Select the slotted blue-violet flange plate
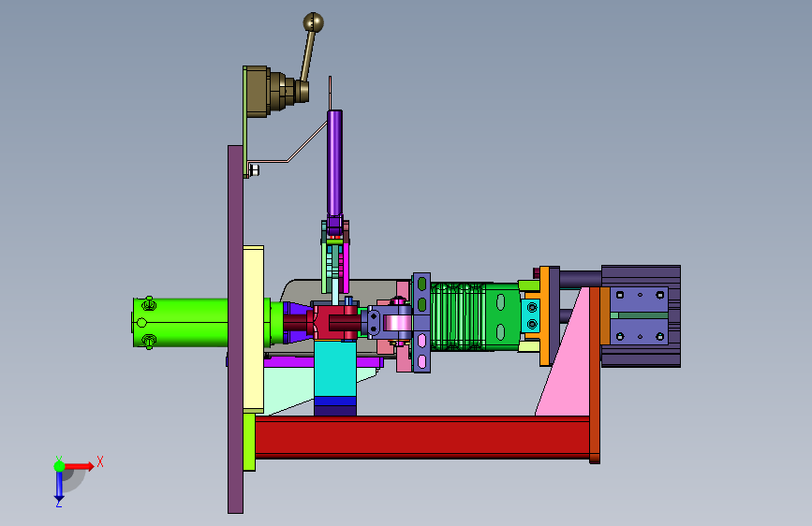This screenshot has height=526, width=812. 421,323
